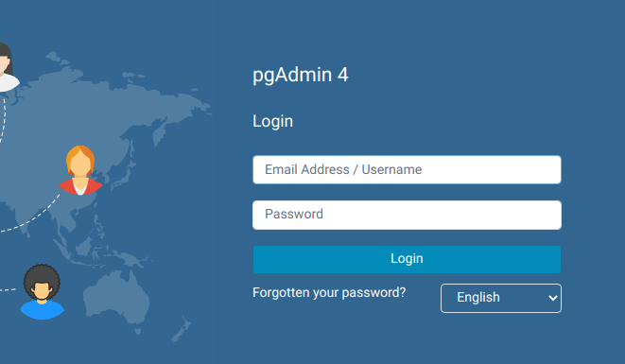This screenshot has height=364, width=625.
Task: Click the blue Login button
Action: coord(407,259)
